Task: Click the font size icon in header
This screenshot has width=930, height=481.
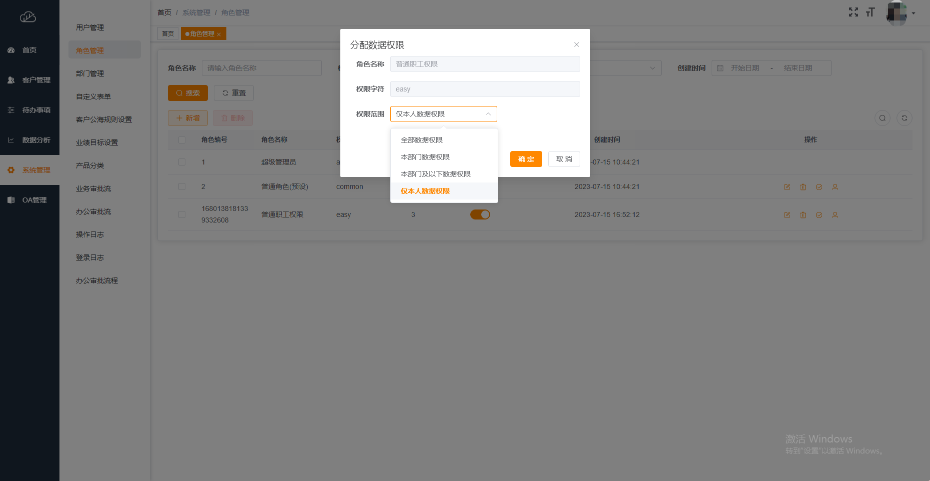Action: [870, 12]
